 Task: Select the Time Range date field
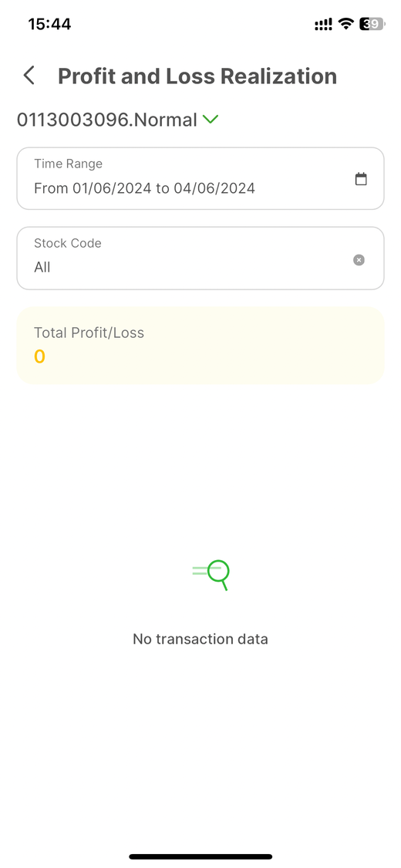200,178
